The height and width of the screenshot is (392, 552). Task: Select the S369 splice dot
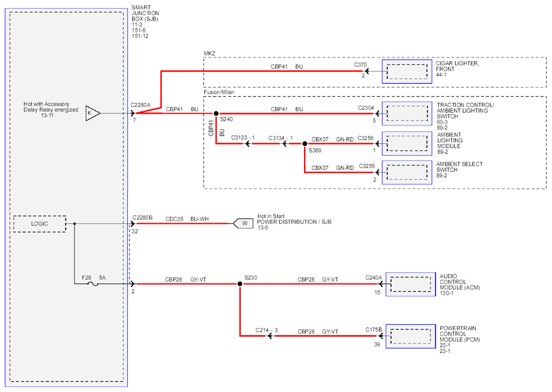(x=305, y=144)
